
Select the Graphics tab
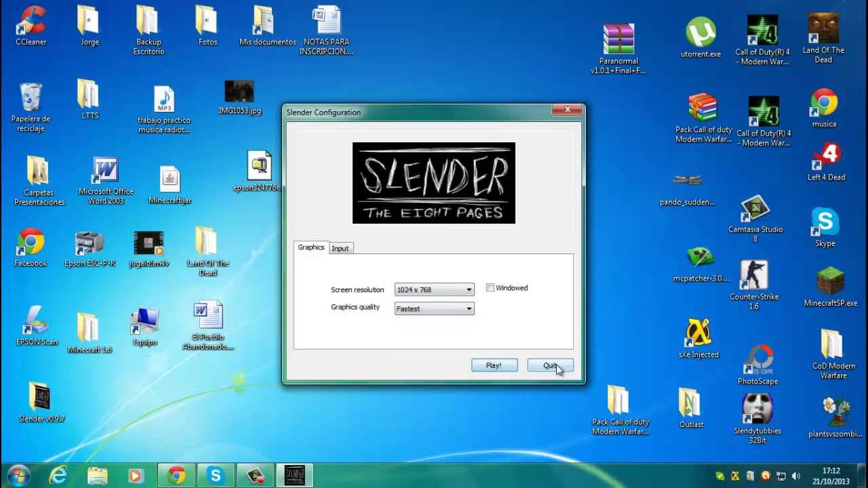311,247
